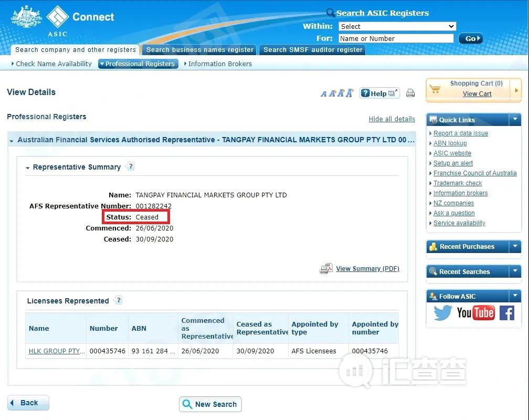Image resolution: width=529 pixels, height=420 pixels.
Task: Select the ABN cell 93 161 284
Action: click(153, 351)
